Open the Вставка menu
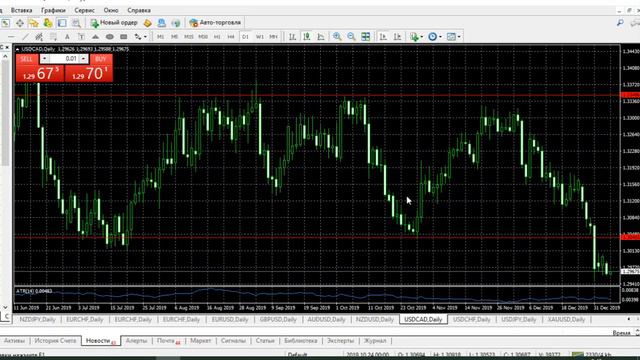The width and height of the screenshot is (640, 360). (x=22, y=10)
